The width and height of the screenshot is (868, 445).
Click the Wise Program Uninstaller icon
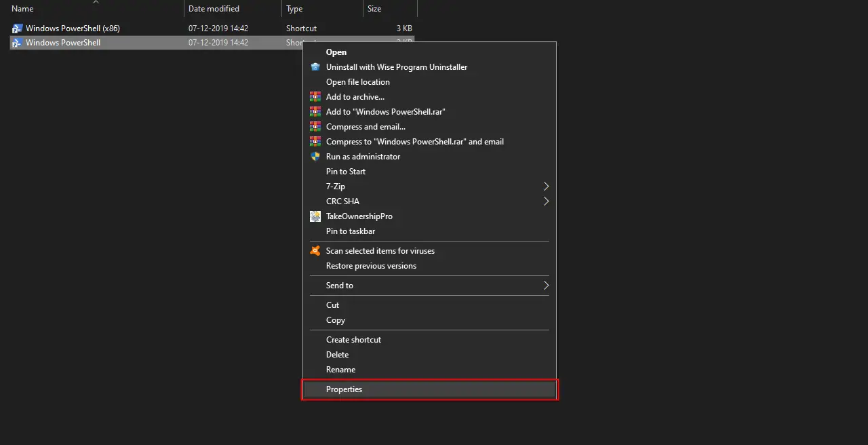coord(315,67)
